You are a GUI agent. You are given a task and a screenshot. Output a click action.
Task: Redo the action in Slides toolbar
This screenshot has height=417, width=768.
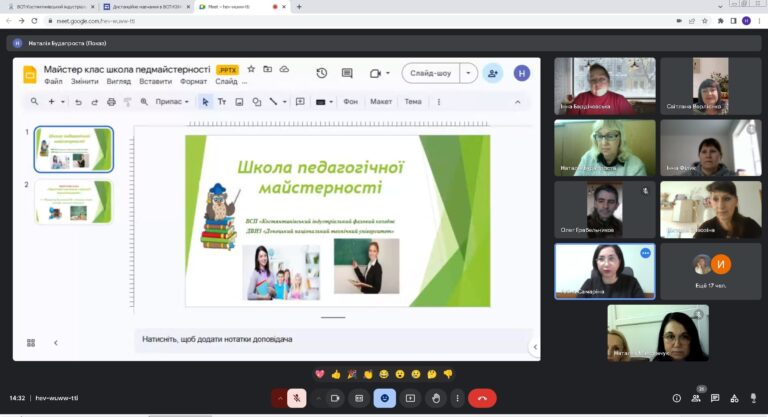point(95,102)
